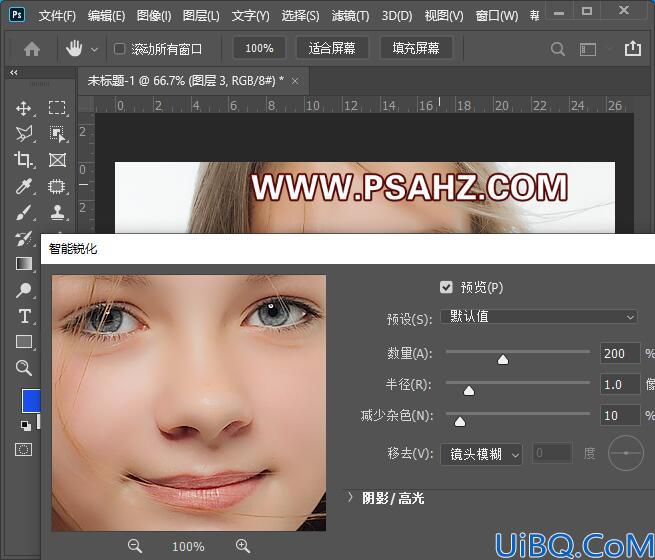Select the Dodge tool
Viewport: 655px width, 560px height.
(23, 290)
